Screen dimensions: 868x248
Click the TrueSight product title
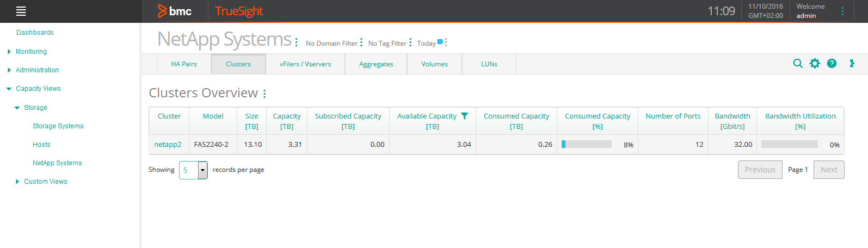pyautogui.click(x=239, y=11)
